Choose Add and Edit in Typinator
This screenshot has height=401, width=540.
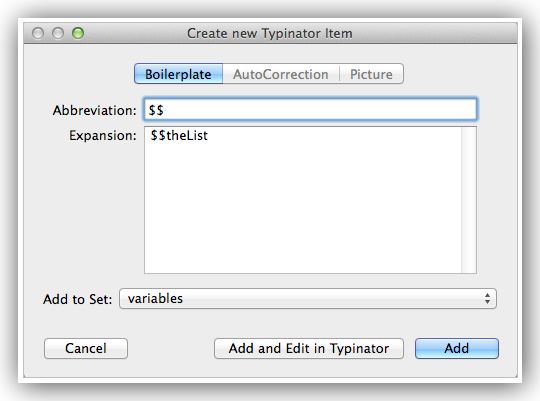[309, 348]
